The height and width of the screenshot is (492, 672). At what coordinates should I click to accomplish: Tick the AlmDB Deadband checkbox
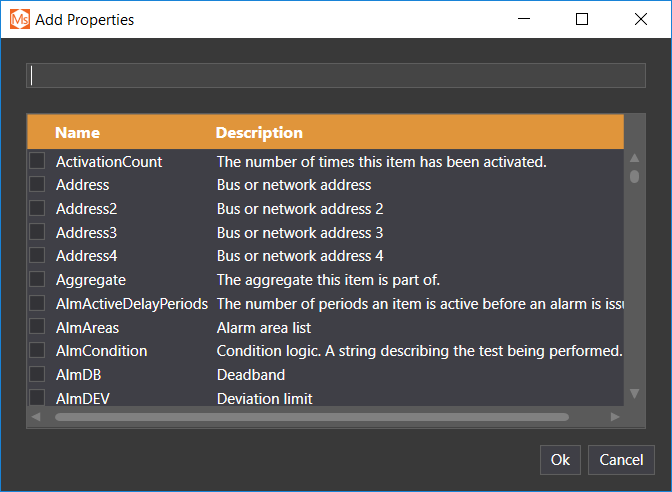pos(37,374)
